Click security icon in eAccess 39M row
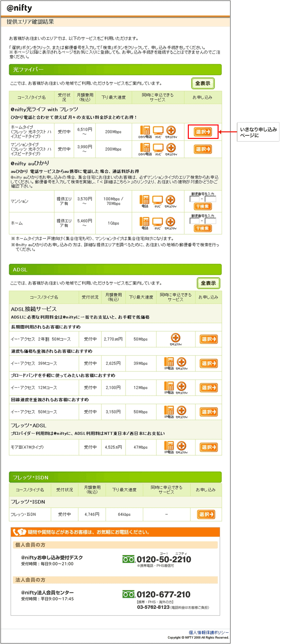This screenshot has height=644, width=285. coord(182,363)
